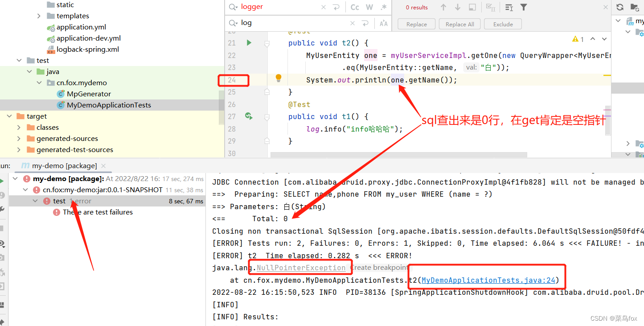Generate sources and update Maven folders
The width and height of the screenshot is (644, 326).
(635, 7)
